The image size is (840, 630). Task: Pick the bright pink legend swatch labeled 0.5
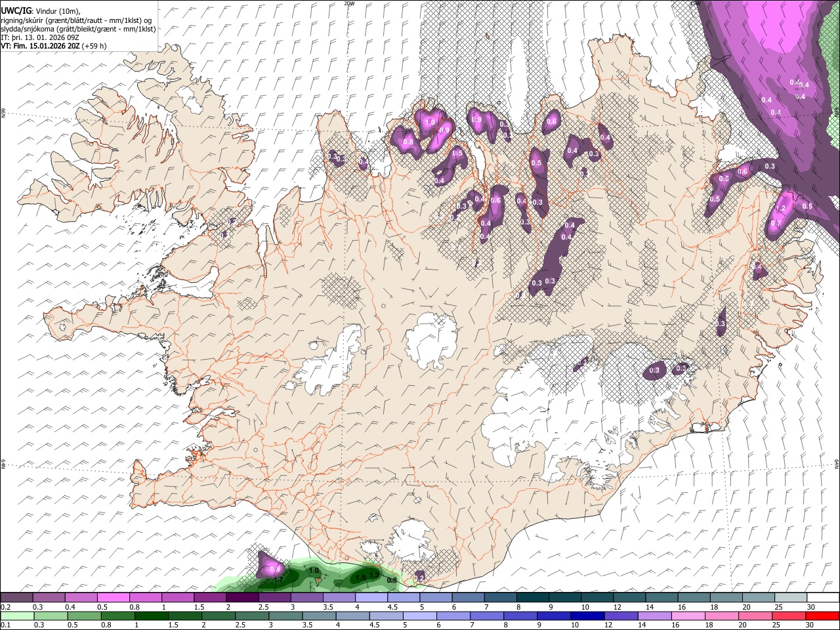click(x=114, y=597)
